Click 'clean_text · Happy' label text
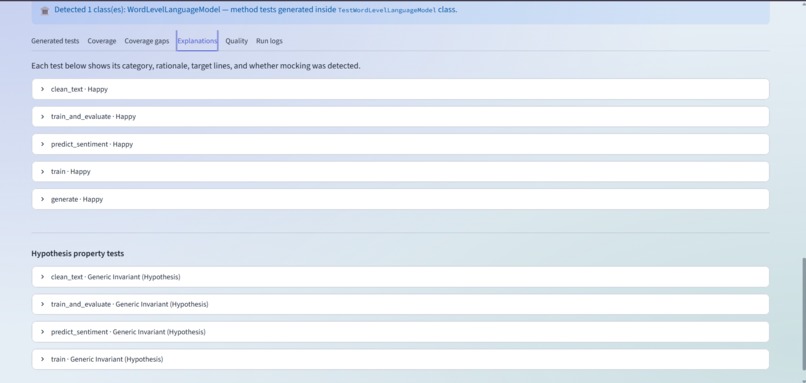Screen dimensions: 806x383 (x=79, y=89)
